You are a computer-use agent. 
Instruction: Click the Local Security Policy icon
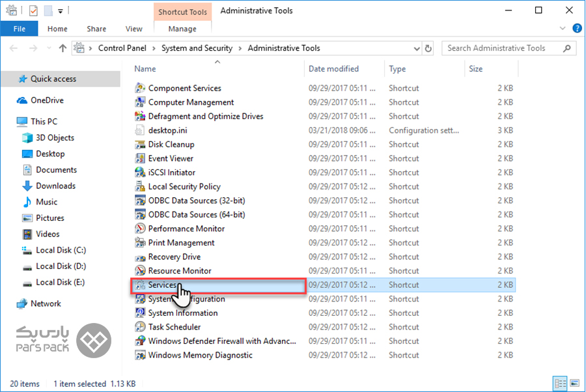pyautogui.click(x=140, y=186)
